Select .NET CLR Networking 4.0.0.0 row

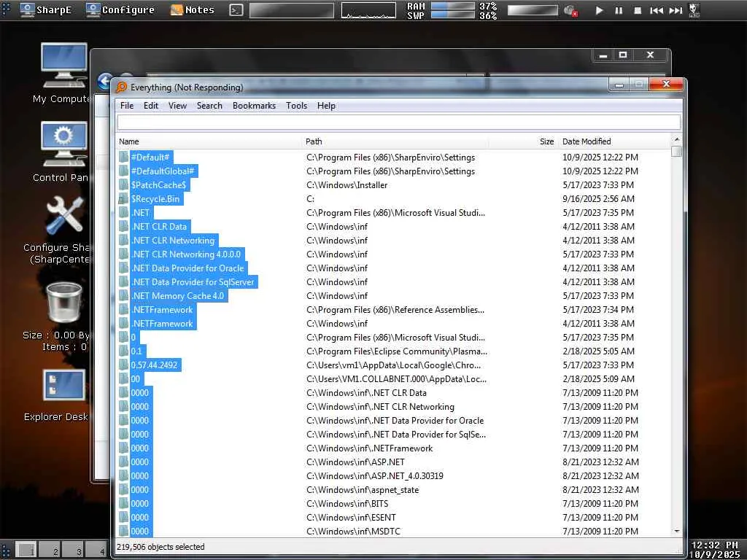point(393,254)
